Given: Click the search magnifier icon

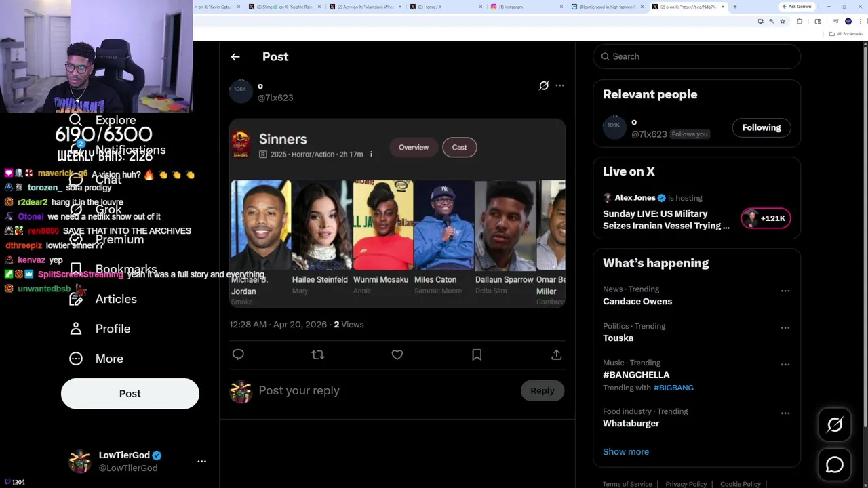Looking at the screenshot, I should [x=606, y=56].
